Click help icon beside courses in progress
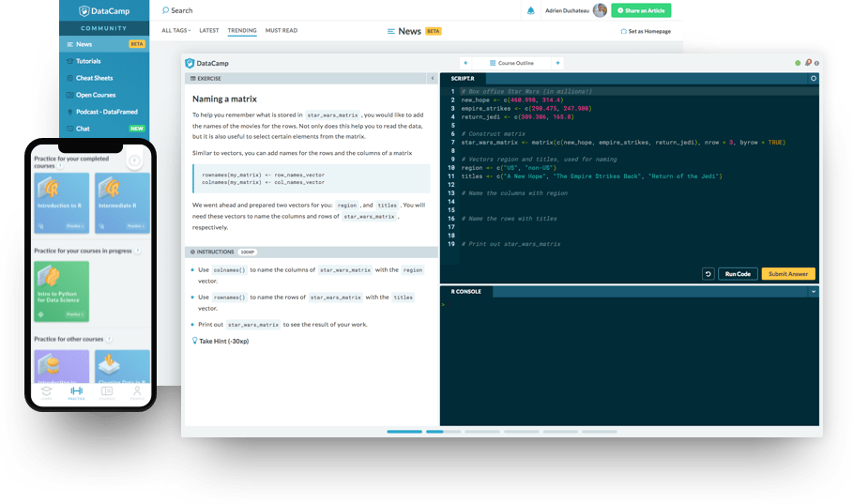Screen dimensions: 853x504 [138, 251]
